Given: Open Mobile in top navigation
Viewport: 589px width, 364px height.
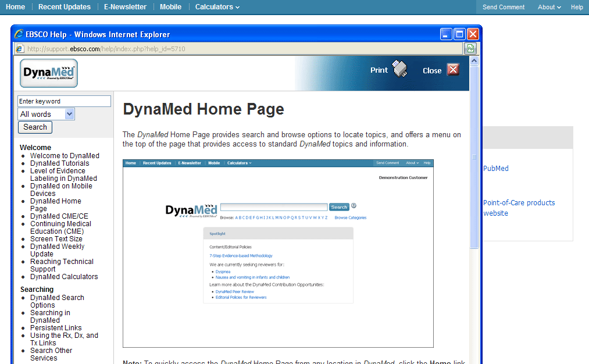Looking at the screenshot, I should 170,7.
